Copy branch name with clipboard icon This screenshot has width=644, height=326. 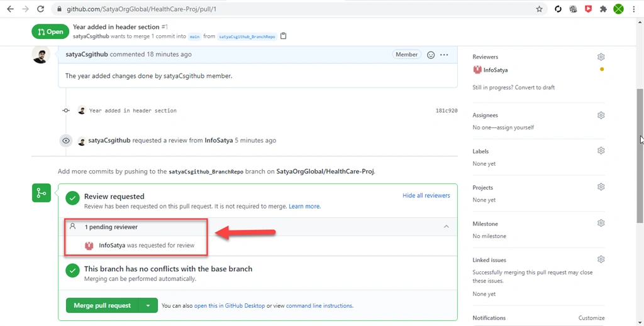[284, 36]
